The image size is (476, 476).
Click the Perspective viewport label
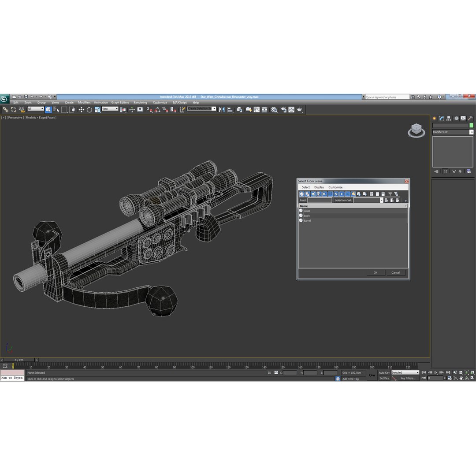(15, 118)
